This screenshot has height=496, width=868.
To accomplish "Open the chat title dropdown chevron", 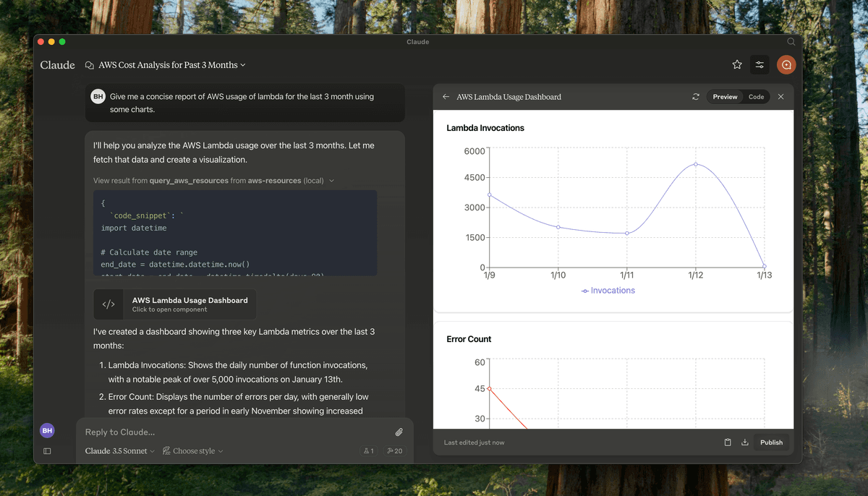I will pos(243,65).
